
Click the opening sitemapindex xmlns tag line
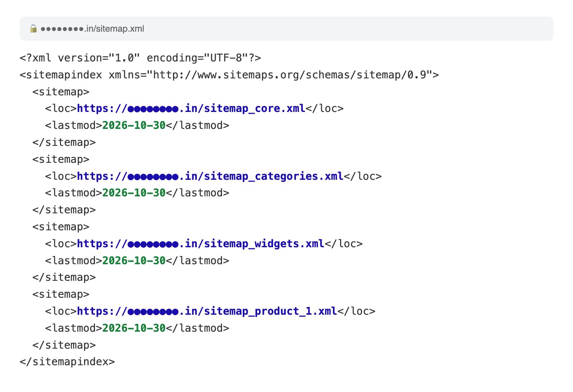tap(229, 75)
